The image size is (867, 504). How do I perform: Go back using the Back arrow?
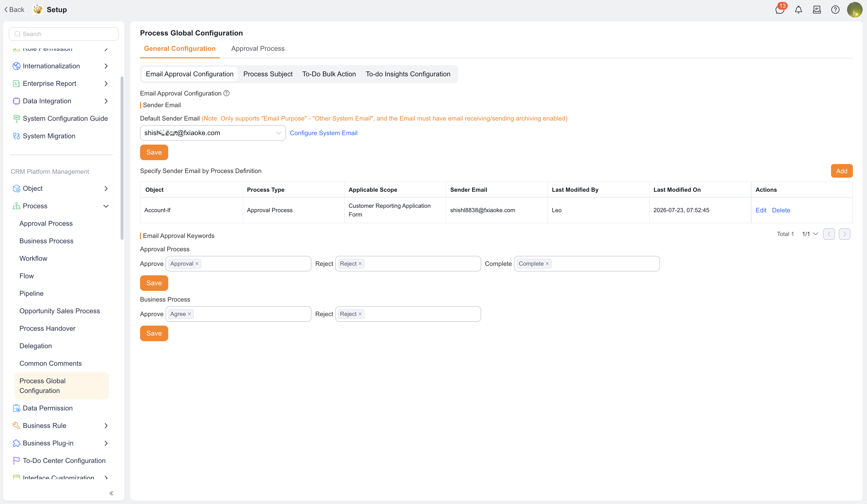click(x=14, y=10)
